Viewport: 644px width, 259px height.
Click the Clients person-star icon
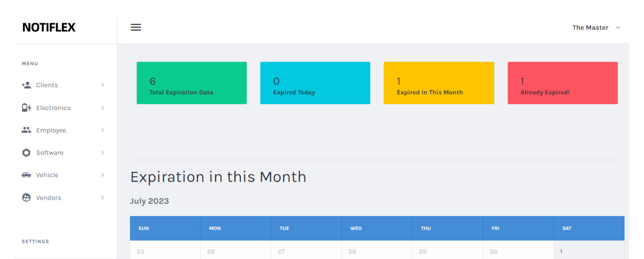tap(26, 85)
